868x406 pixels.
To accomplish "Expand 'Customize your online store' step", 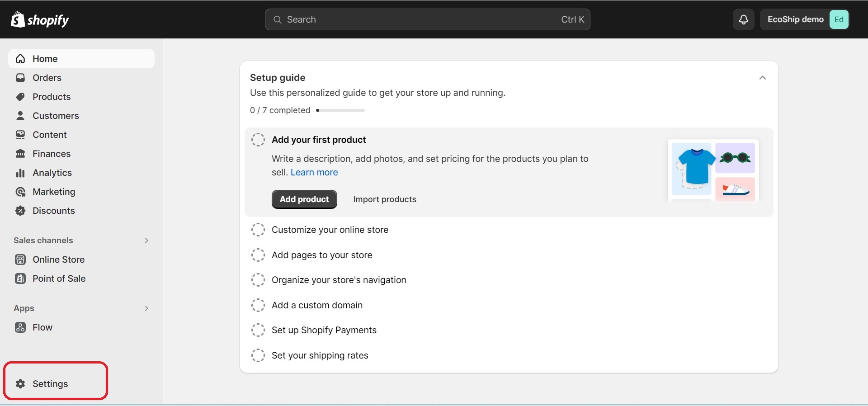I will coord(330,230).
